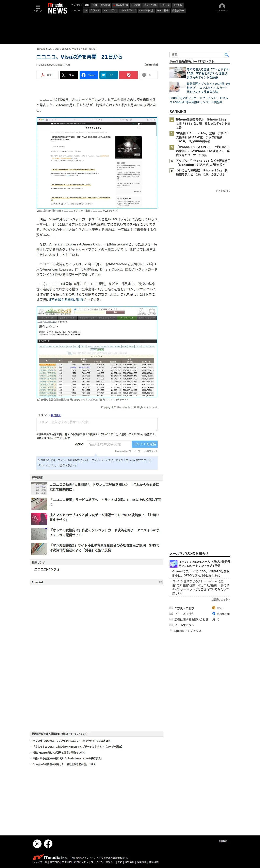The height and width of the screenshot is (868, 260).
Task: Select the 導入事例DB category tab
Action: tap(120, 5)
